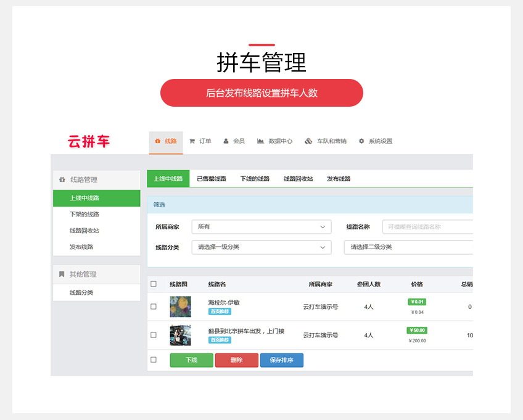Screen dimensions: 523x420
Task: Open the 所属商家 dropdown
Action: (x=261, y=227)
